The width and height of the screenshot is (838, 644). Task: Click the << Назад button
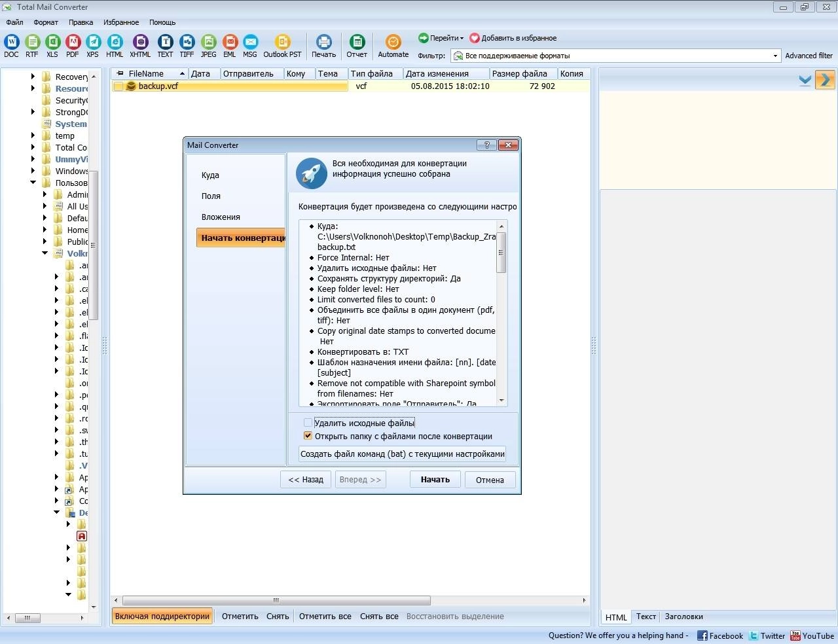(x=306, y=480)
